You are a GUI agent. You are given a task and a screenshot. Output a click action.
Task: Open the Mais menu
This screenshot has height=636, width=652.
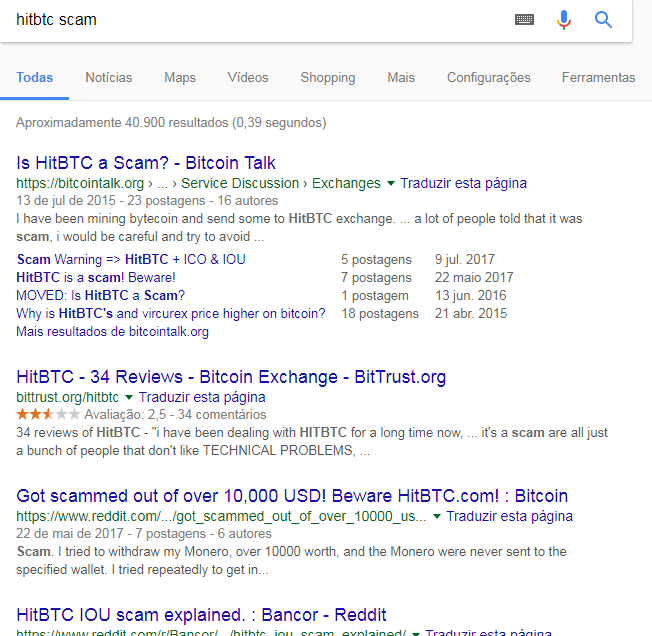[x=401, y=78]
